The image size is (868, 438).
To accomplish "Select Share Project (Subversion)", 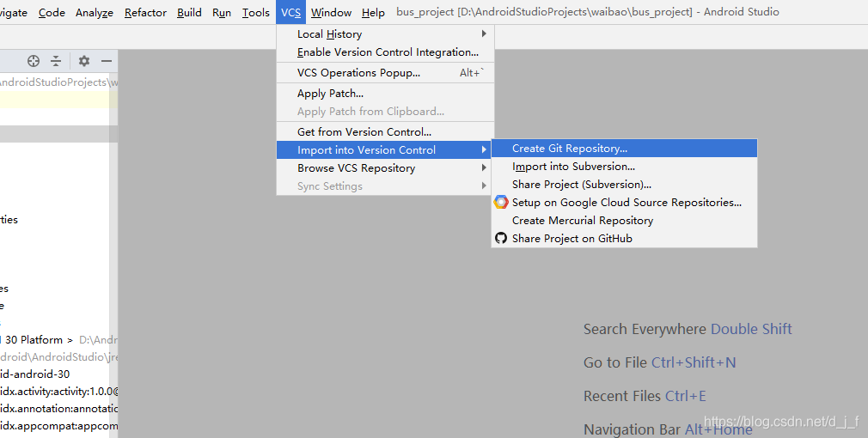I will click(625, 184).
